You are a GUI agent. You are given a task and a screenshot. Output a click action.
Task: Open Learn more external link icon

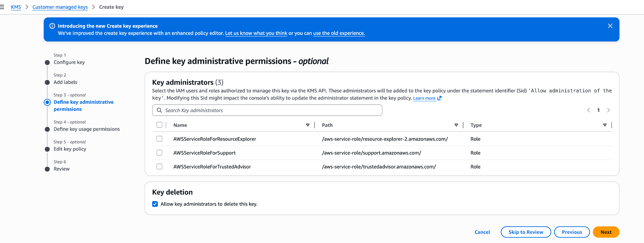439,98
